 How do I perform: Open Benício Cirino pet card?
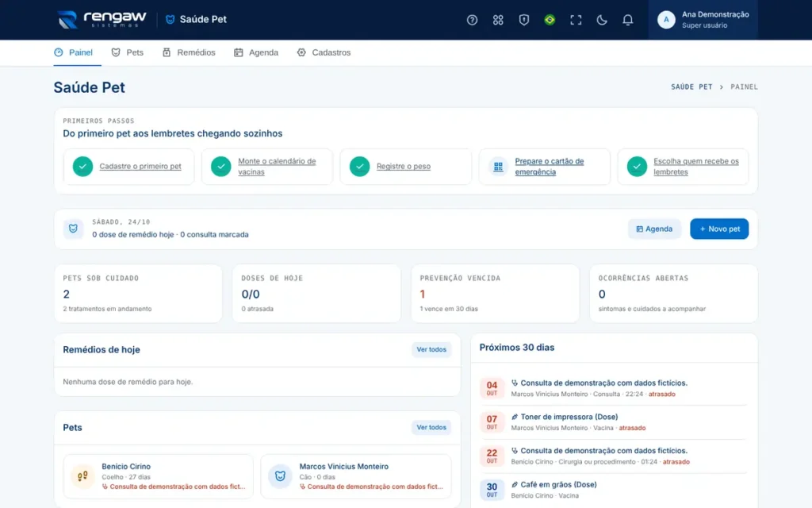158,476
